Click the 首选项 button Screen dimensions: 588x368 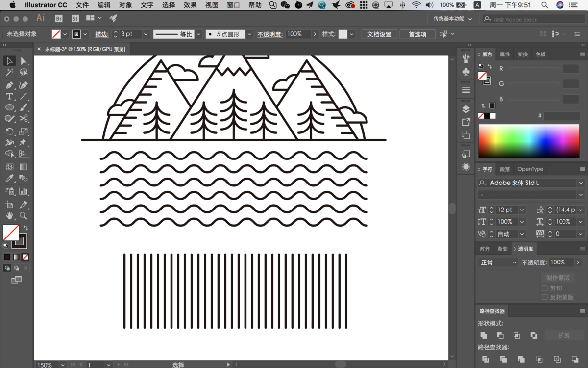click(x=417, y=34)
